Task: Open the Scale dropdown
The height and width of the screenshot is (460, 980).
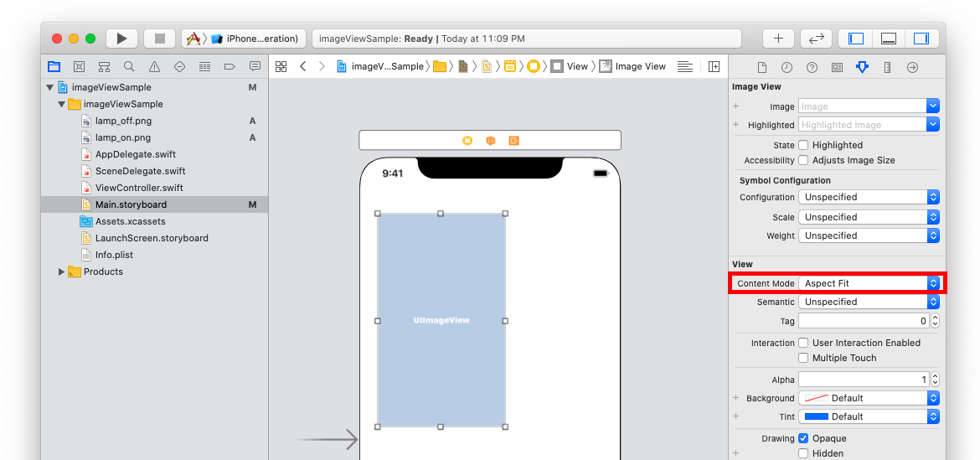Action: [869, 217]
